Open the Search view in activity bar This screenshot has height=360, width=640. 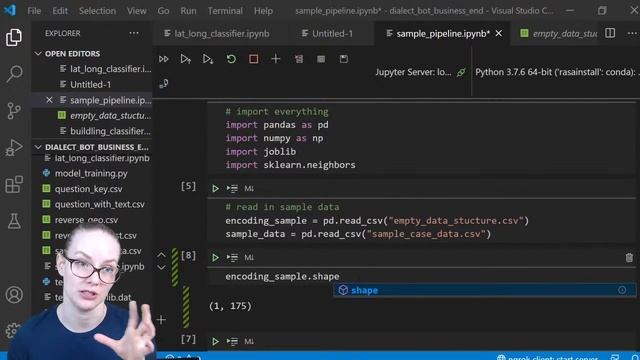click(14, 74)
